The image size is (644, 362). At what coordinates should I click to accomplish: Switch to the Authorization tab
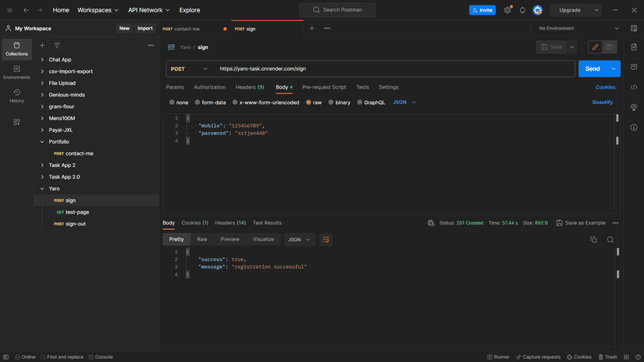[209, 87]
